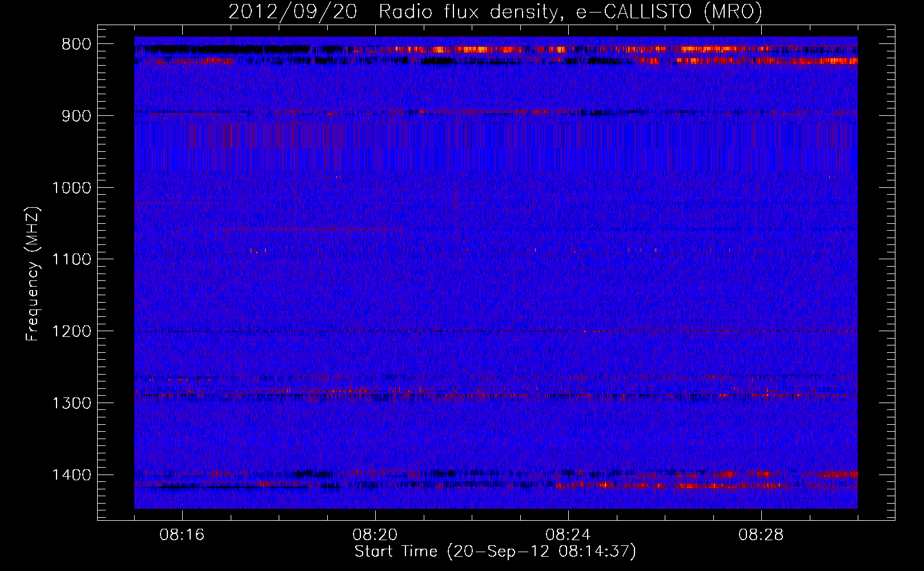Select the '800' frequency axis label
This screenshot has width=924, height=571.
click(76, 45)
